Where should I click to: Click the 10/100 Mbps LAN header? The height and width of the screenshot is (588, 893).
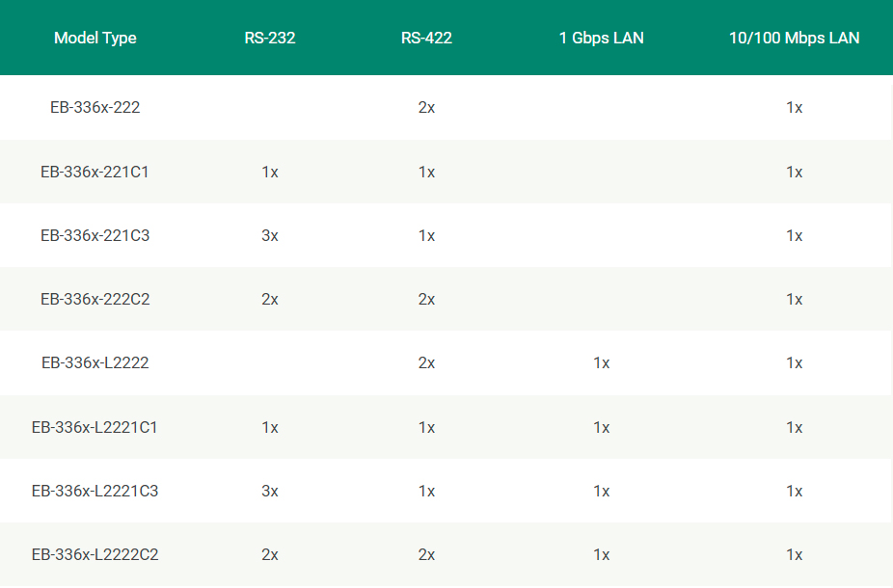point(795,38)
